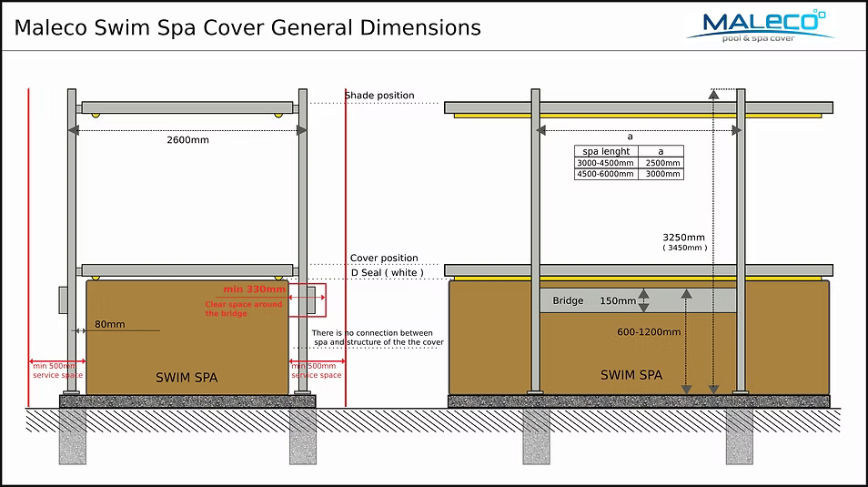
Task: Click the "There is no connection between spa" note
Action: point(378,338)
